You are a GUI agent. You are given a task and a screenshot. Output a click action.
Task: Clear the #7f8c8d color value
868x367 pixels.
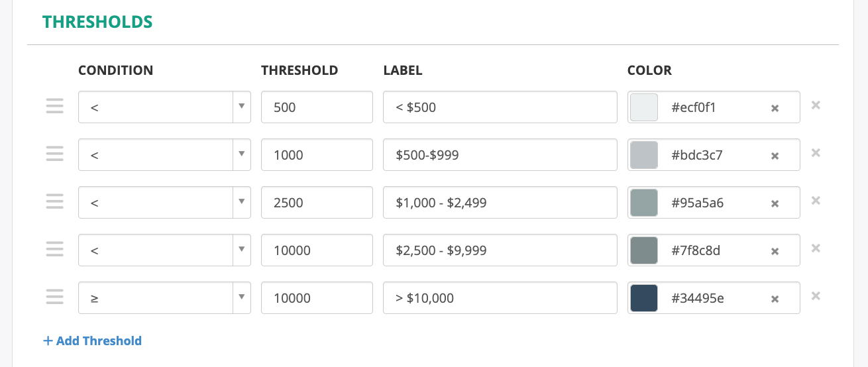pos(775,251)
